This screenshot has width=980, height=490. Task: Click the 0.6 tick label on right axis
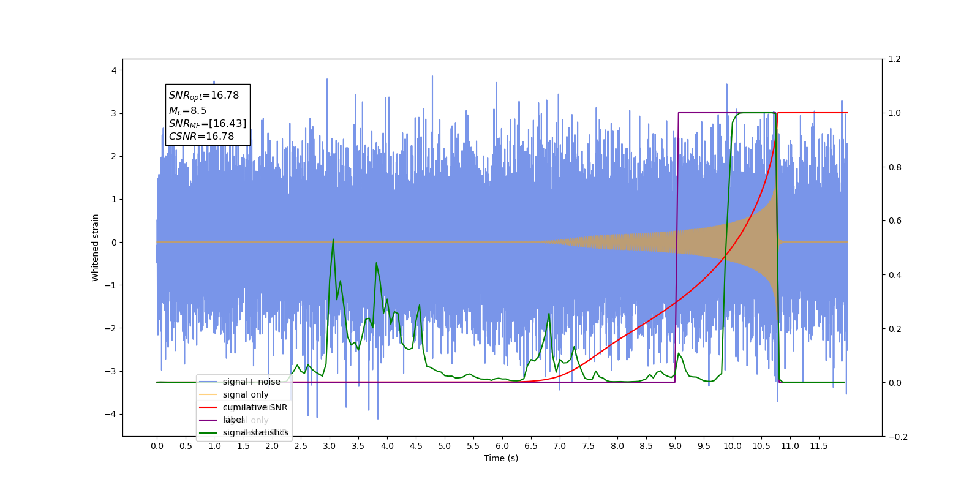pos(895,221)
